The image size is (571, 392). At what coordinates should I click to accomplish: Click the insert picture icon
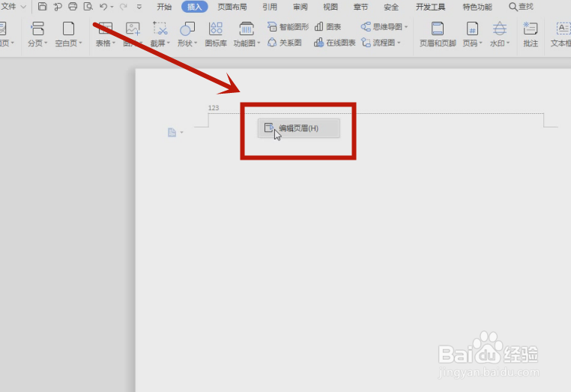pyautogui.click(x=133, y=28)
